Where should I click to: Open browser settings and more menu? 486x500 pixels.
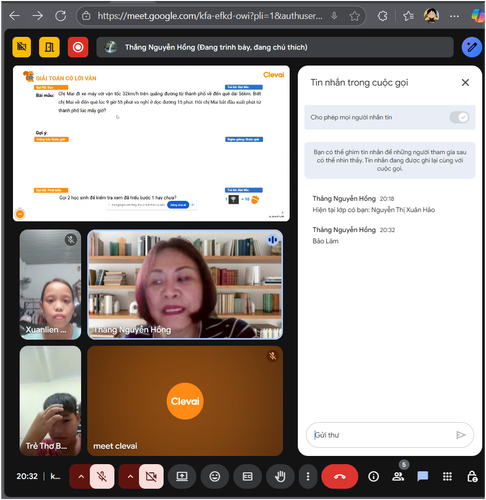(x=454, y=16)
